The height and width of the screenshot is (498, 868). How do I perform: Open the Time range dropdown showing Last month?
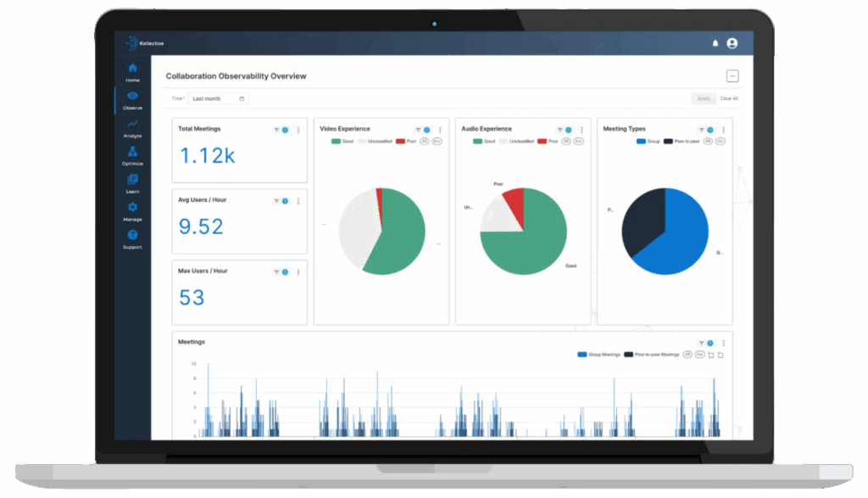click(x=219, y=98)
